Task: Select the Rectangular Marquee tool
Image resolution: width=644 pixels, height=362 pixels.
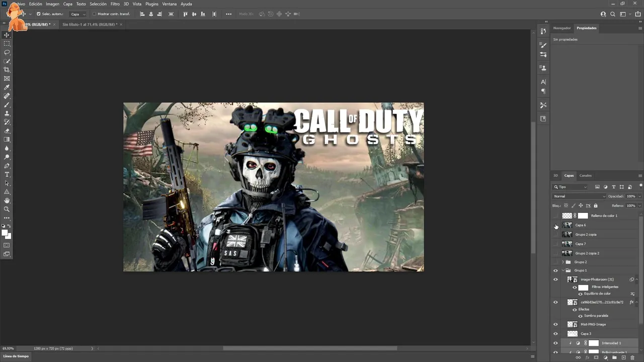Action: point(7,44)
